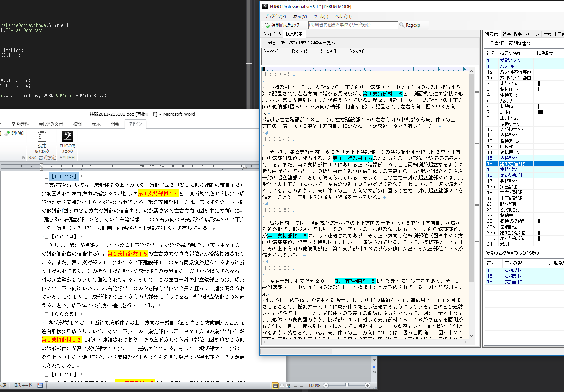Switch Word to Print Layout view
Viewport: 564px width, 392px height.
[275, 386]
